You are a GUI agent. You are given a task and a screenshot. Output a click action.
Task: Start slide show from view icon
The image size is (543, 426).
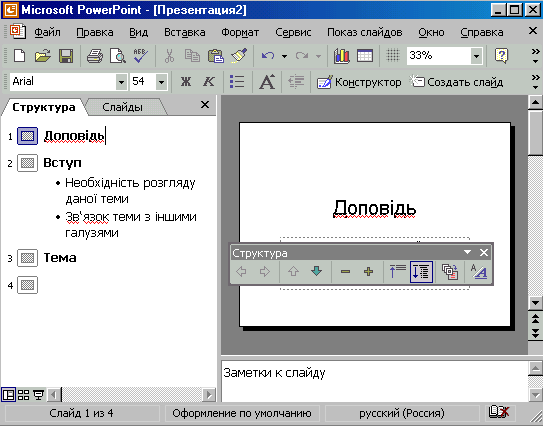click(38, 395)
